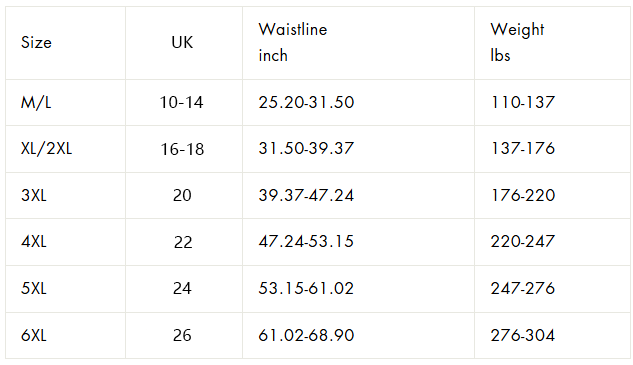Select the XL/2XL size cell
633x365 pixels.
[65, 149]
